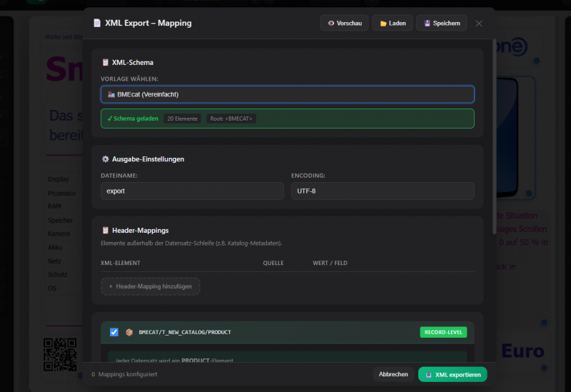The image size is (571, 392).
Task: Click the Root: <BMECAT> badge
Action: coord(231,119)
